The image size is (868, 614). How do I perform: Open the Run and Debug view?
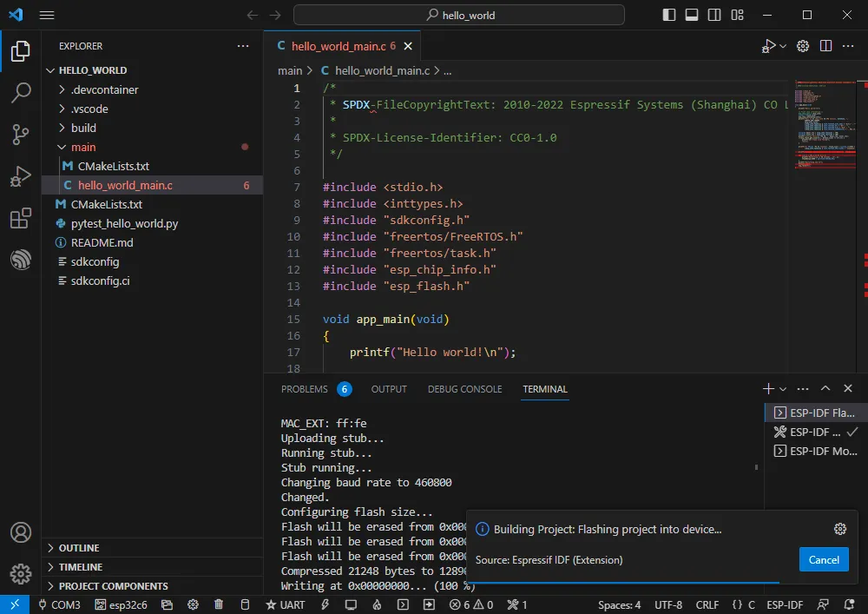[x=21, y=176]
